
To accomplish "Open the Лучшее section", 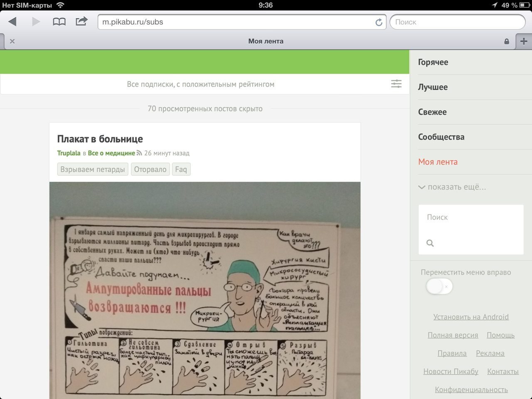I will 433,87.
